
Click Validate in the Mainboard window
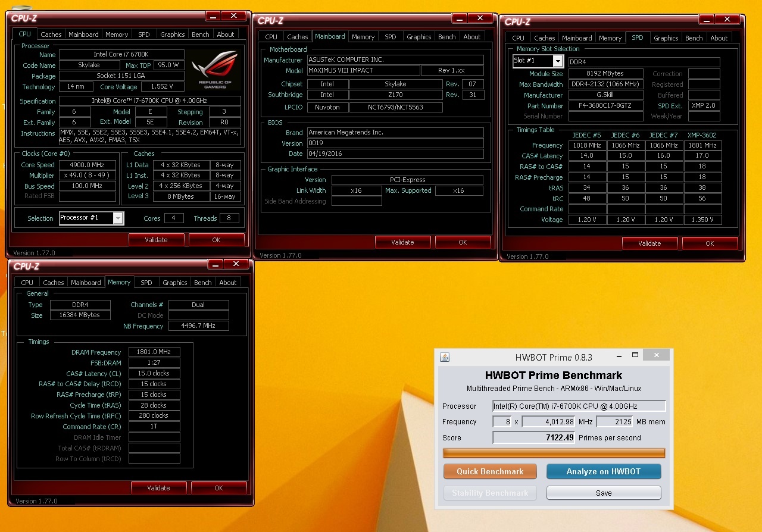402,242
